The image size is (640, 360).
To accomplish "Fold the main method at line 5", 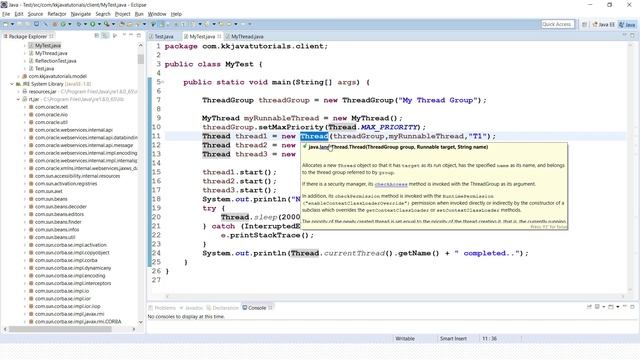I will [x=163, y=82].
